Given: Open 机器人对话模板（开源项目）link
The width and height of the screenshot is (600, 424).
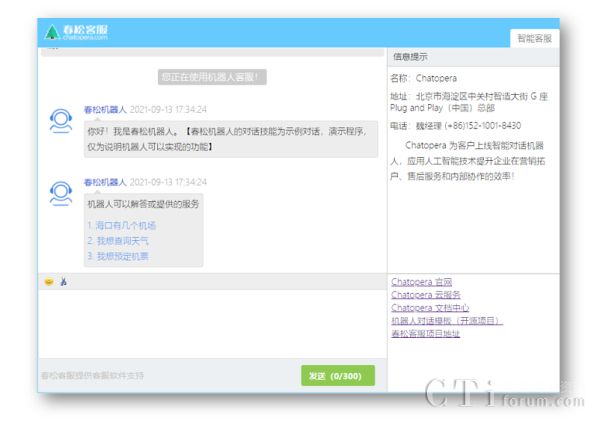Looking at the screenshot, I should tap(447, 321).
